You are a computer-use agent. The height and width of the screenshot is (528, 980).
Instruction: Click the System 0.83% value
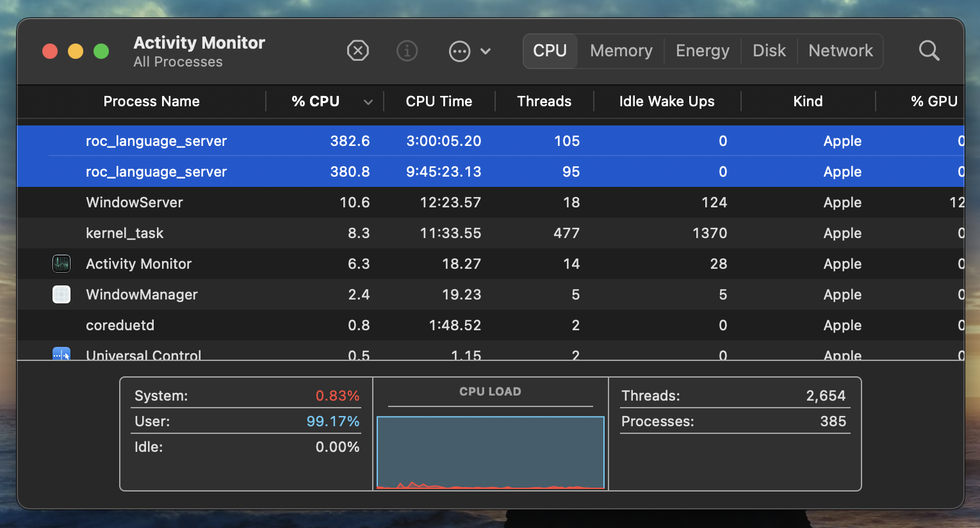point(338,396)
